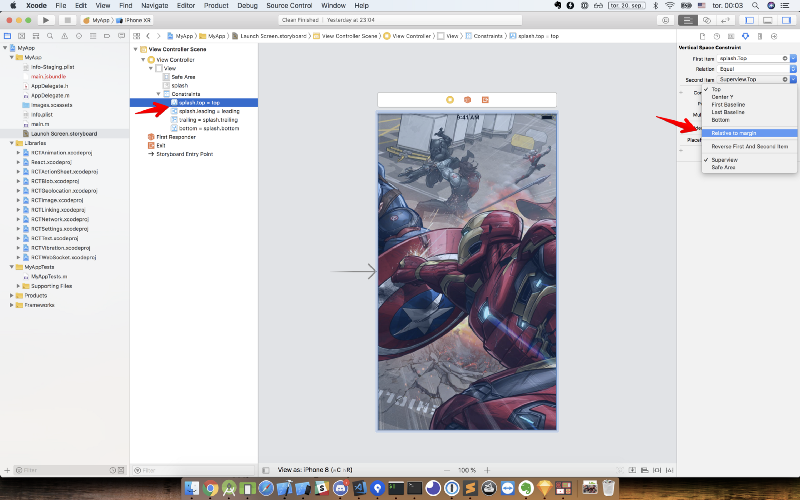Screen dimensions: 800x500
Task: Check Superview in the popup menu
Action: (724, 160)
